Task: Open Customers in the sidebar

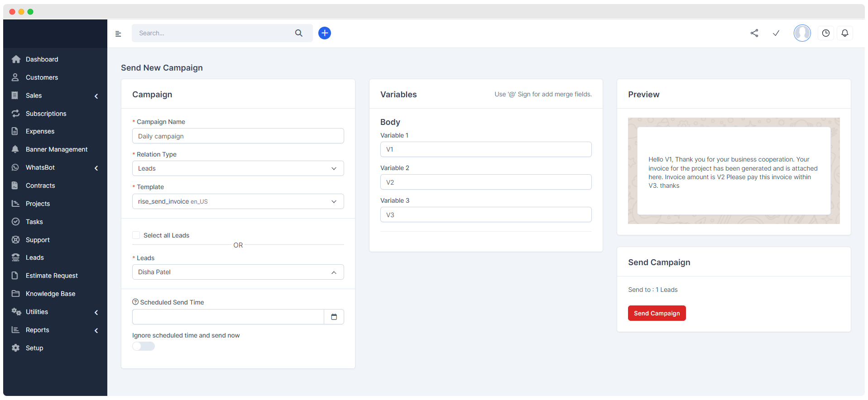Action: point(42,77)
